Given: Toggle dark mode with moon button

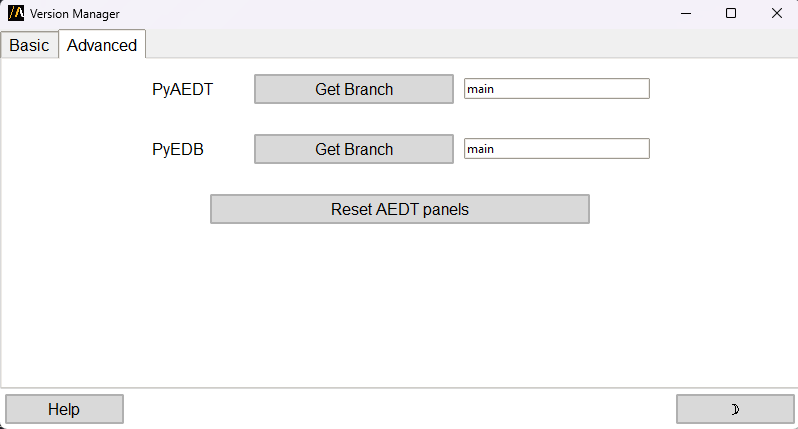Looking at the screenshot, I should (735, 409).
